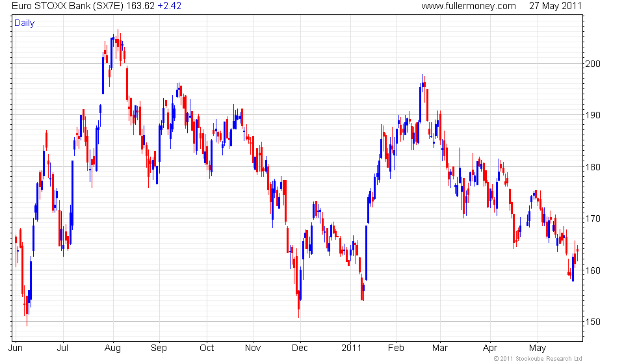This screenshot has width=637, height=364.
Task: Click the Jun label on time axis
Action: tap(16, 348)
